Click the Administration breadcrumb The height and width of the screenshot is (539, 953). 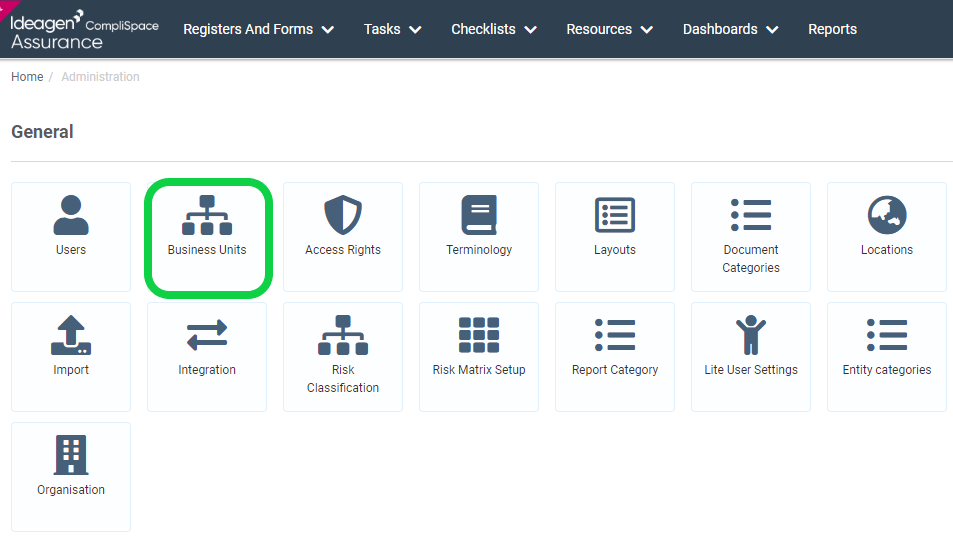[x=100, y=77]
